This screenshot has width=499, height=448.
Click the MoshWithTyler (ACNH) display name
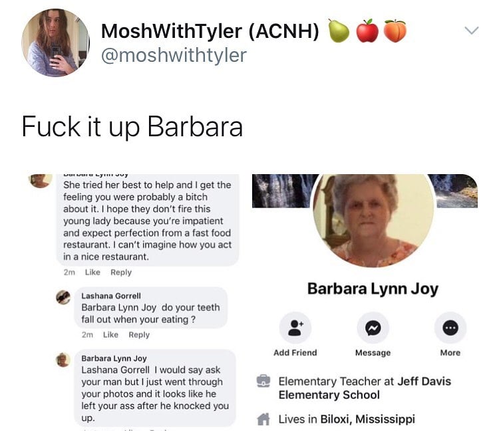coord(210,31)
